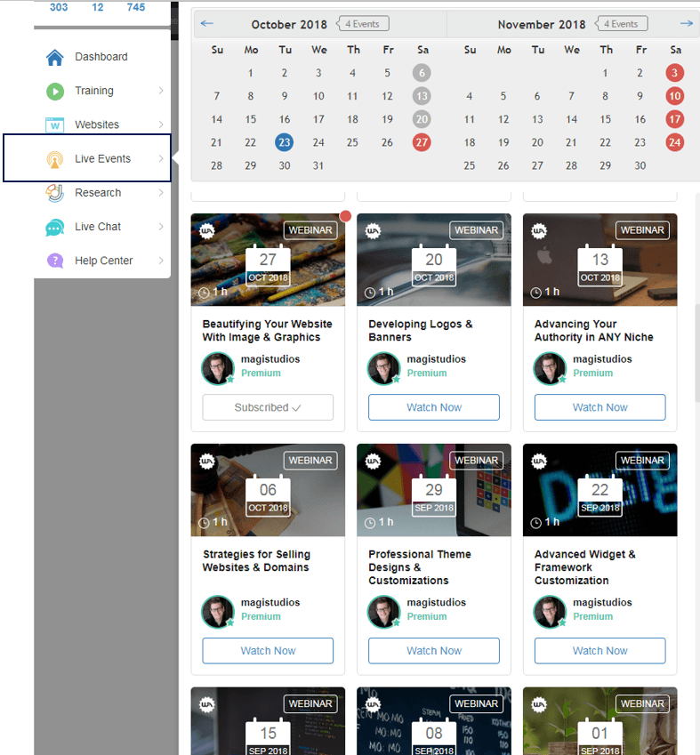Image resolution: width=700 pixels, height=755 pixels.
Task: Expand the Live Chat submenu chevron
Action: 161,227
